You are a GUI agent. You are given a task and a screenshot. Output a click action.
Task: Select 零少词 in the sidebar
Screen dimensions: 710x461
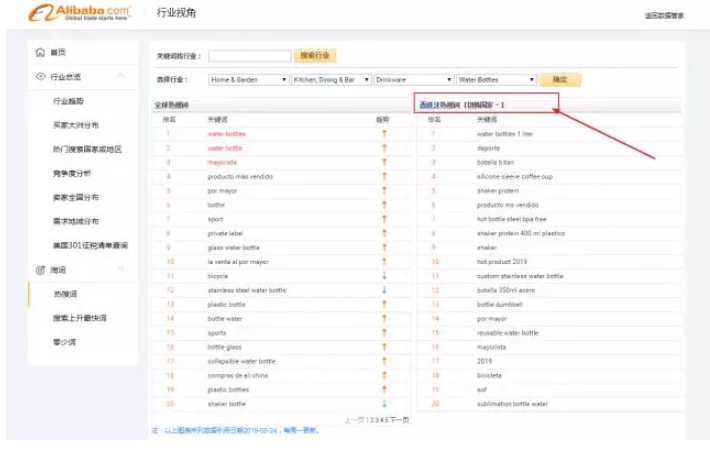(65, 342)
